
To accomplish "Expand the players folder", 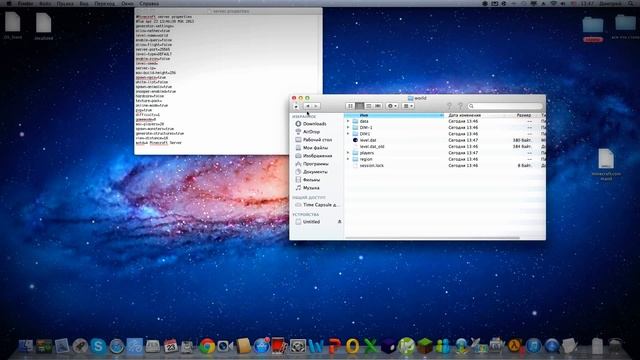I will pos(348,153).
